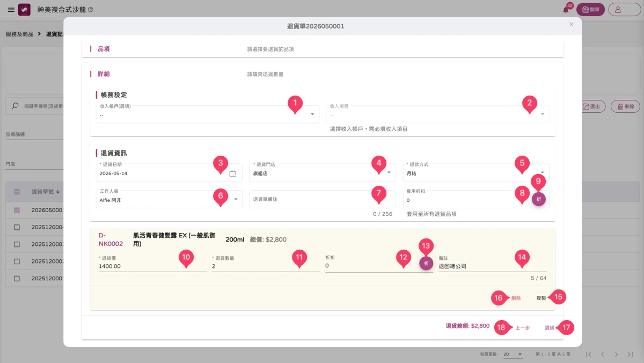Click the 刪除 button in the background toolbar
The height and width of the screenshot is (363, 644).
626,106
